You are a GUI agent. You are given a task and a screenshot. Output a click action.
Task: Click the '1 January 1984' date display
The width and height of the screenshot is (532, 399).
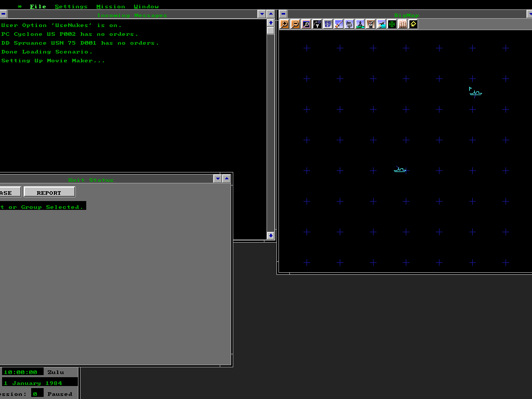[x=39, y=383]
